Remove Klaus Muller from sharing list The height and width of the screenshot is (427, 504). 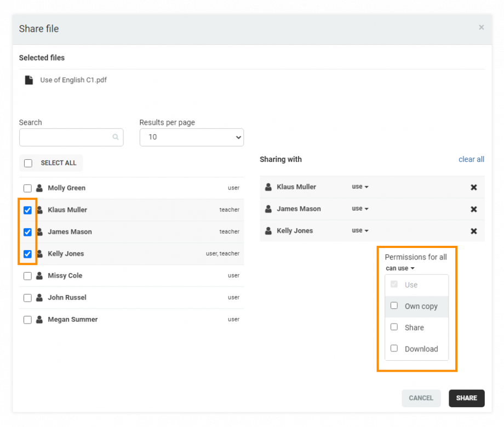473,187
